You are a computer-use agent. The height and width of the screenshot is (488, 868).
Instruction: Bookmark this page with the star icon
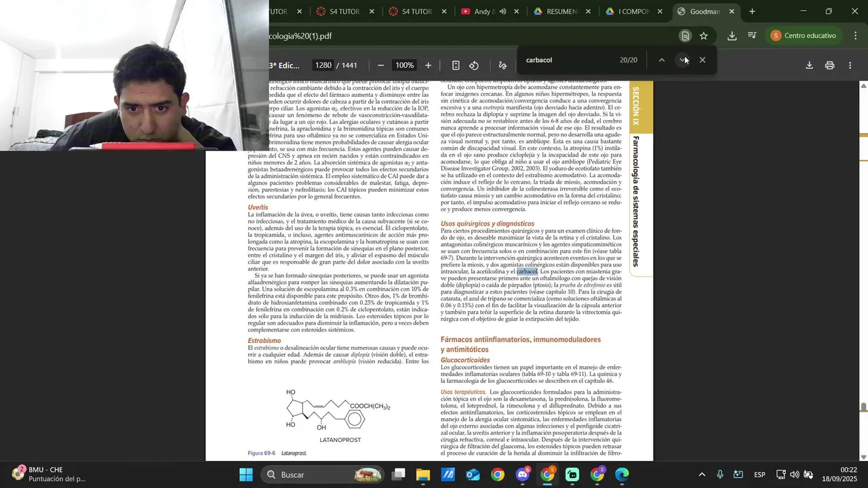coord(704,36)
